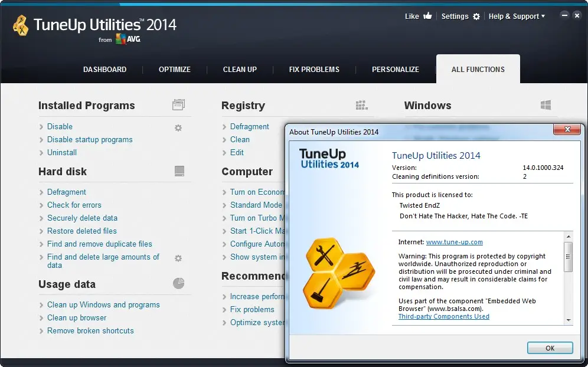588x367 pixels.
Task: Click version number 14.0.1000.324
Action: coord(543,168)
